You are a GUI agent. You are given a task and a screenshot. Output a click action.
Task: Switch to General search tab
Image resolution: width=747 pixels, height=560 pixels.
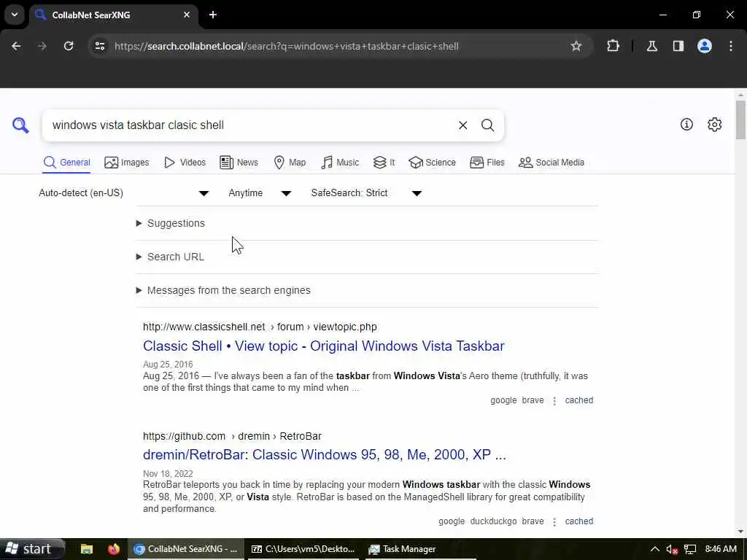(66, 163)
